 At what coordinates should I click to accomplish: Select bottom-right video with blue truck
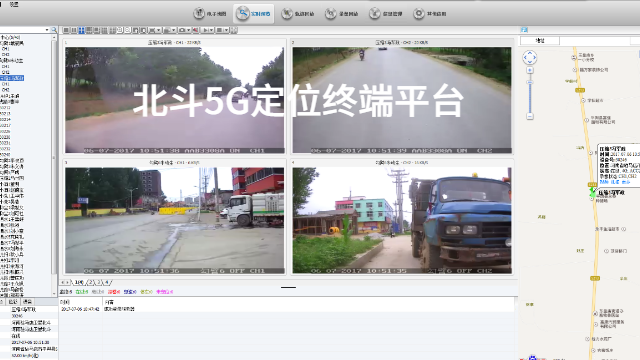[402, 220]
